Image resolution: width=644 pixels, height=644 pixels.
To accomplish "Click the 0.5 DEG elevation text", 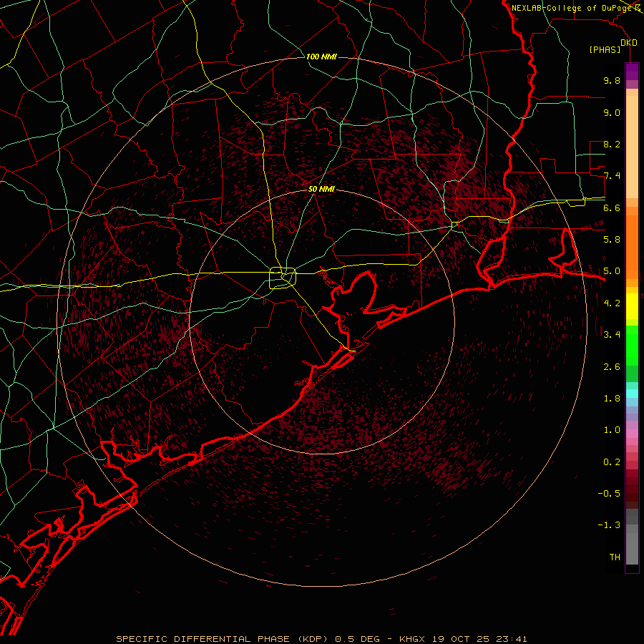I will pyautogui.click(x=357, y=639).
